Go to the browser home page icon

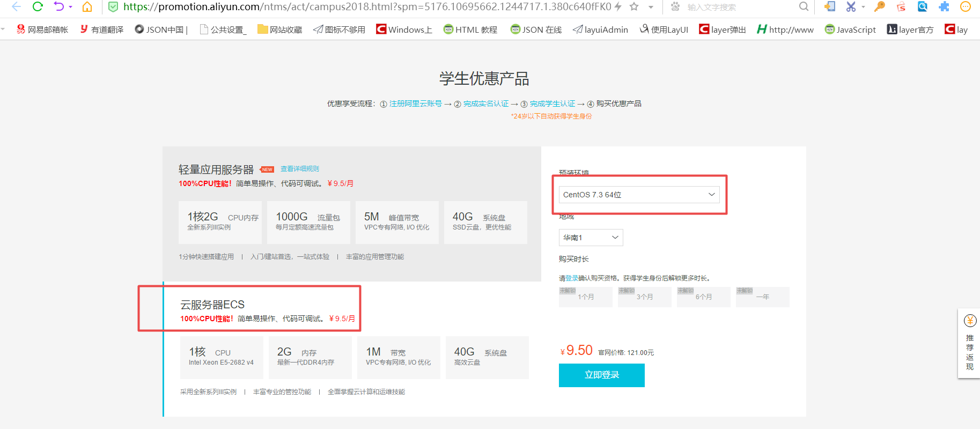(87, 7)
